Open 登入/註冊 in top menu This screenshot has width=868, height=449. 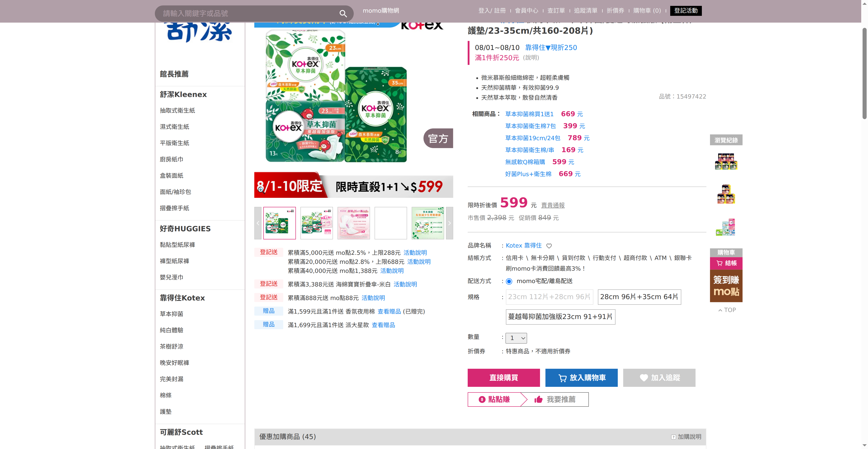coord(492,11)
